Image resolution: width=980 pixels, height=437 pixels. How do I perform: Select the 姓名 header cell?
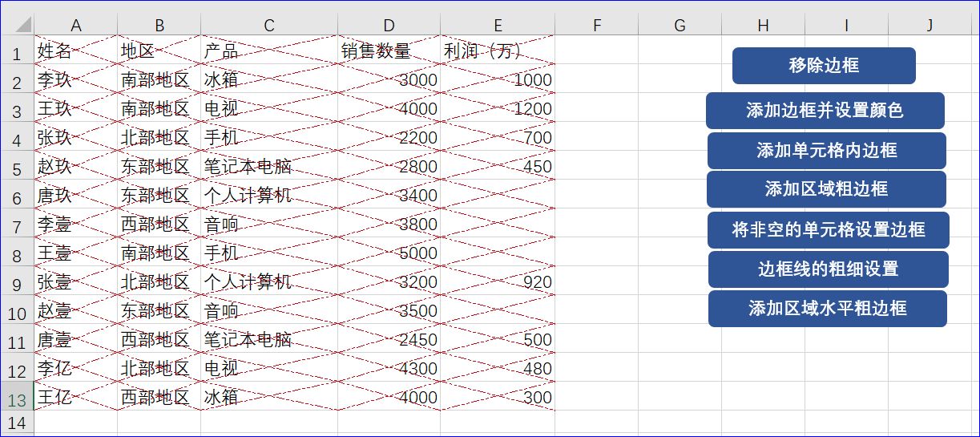(x=76, y=51)
